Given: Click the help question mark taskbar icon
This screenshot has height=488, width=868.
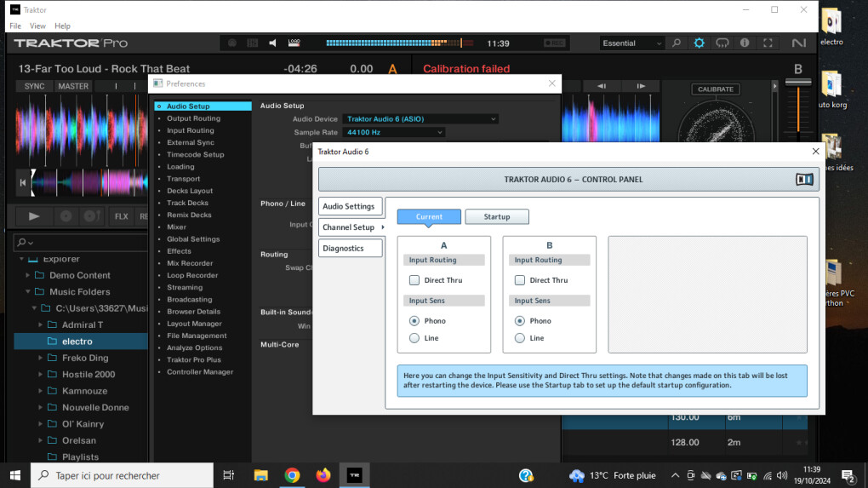Looking at the screenshot, I should click(526, 475).
